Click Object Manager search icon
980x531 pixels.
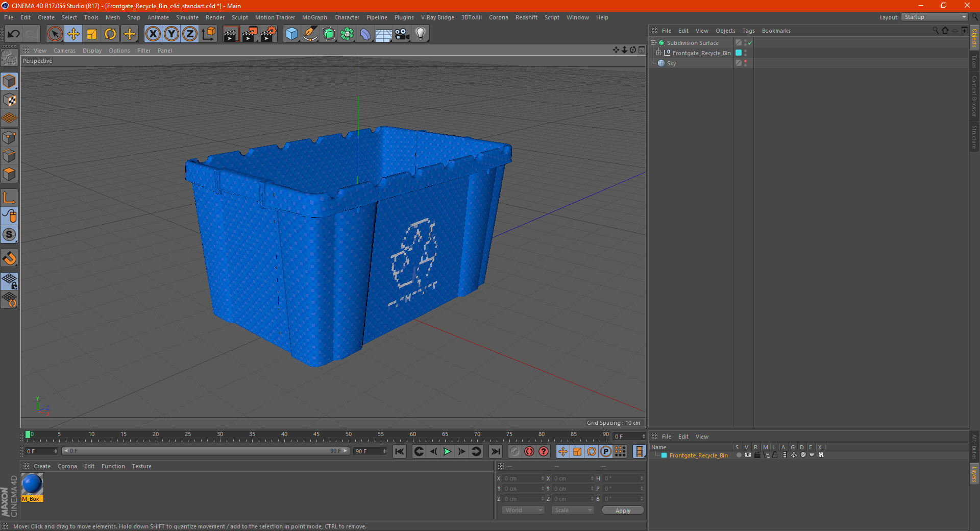click(x=935, y=30)
